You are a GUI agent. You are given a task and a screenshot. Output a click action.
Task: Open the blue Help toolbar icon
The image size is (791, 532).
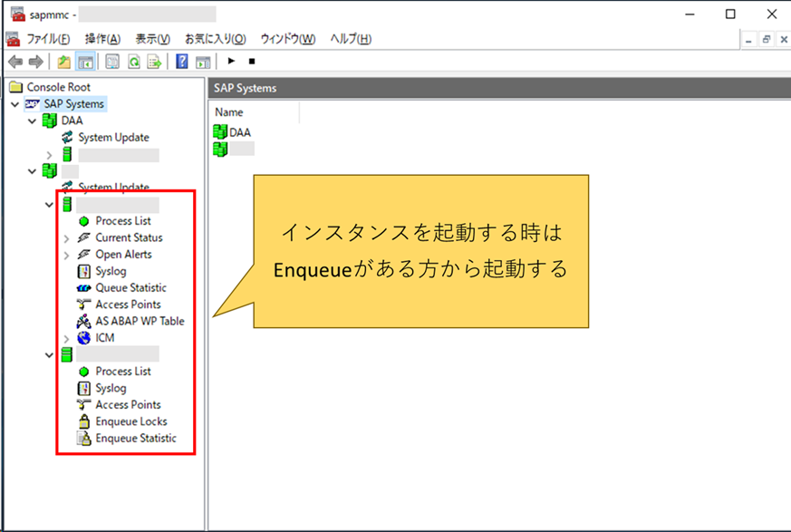coord(181,63)
